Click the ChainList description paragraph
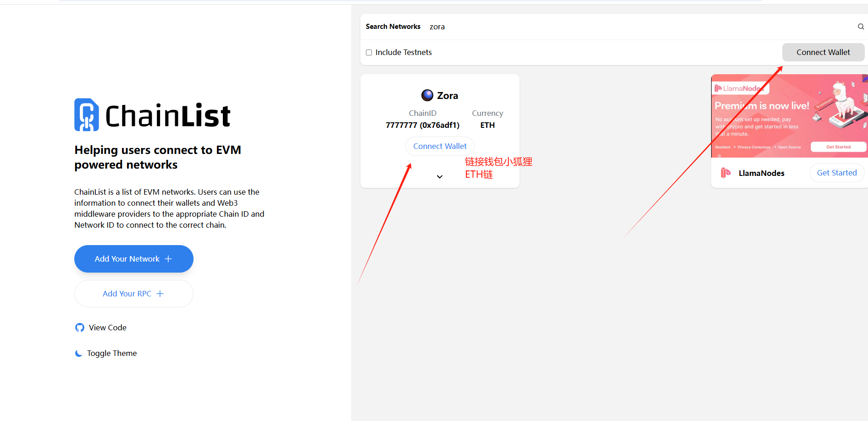The image size is (868, 421). coord(169,208)
